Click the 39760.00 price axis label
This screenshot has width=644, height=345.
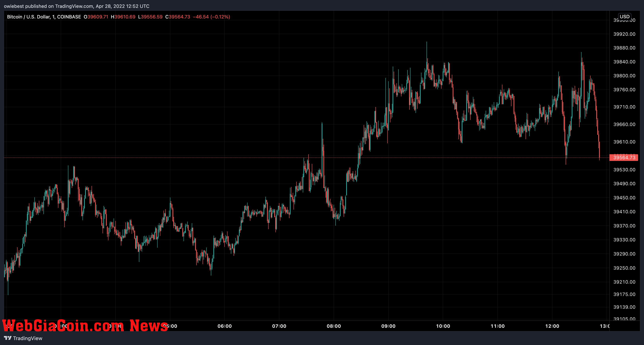624,90
